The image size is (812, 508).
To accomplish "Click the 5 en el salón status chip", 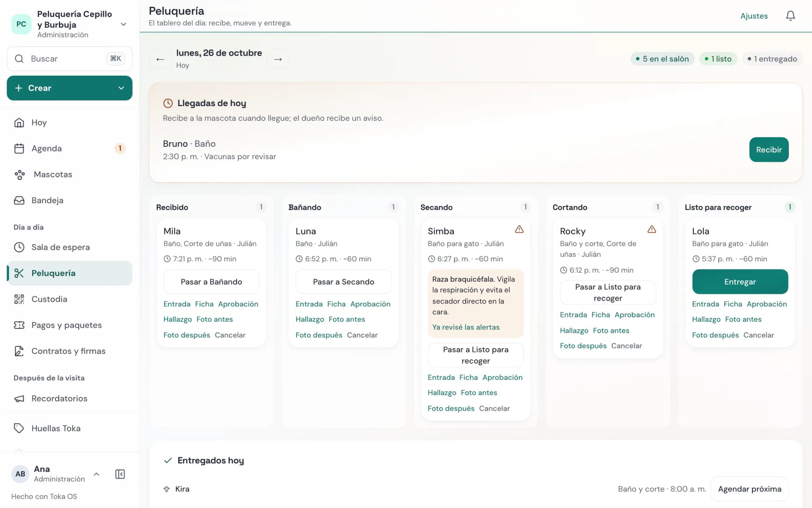I will [x=662, y=59].
